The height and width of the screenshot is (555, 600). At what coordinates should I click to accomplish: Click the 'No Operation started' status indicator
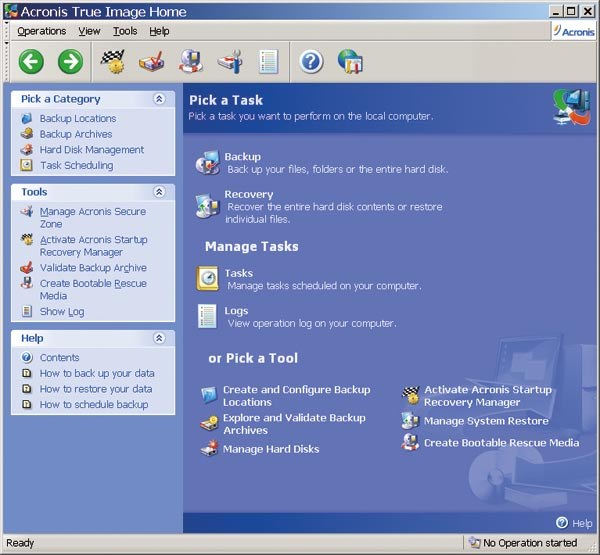(x=523, y=543)
